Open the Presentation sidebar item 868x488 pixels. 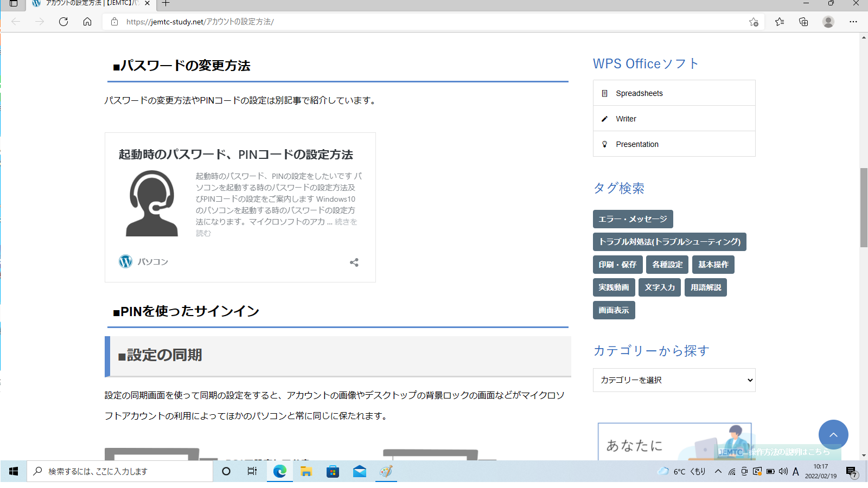[x=637, y=144]
